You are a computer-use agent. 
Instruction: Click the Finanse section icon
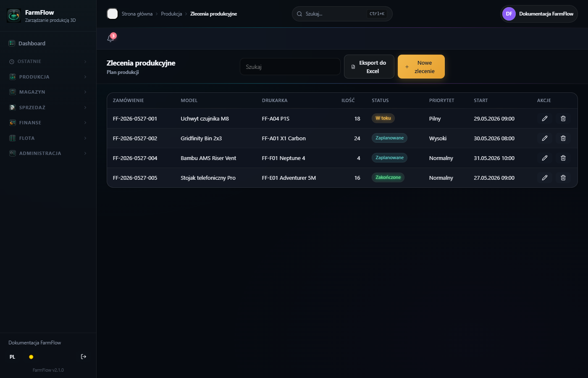(x=13, y=123)
